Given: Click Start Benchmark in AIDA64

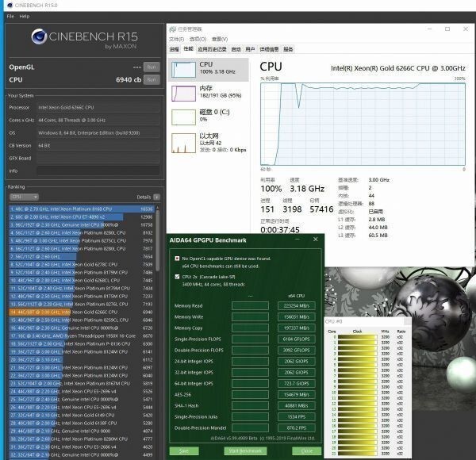Looking at the screenshot, I should pyautogui.click(x=244, y=450).
